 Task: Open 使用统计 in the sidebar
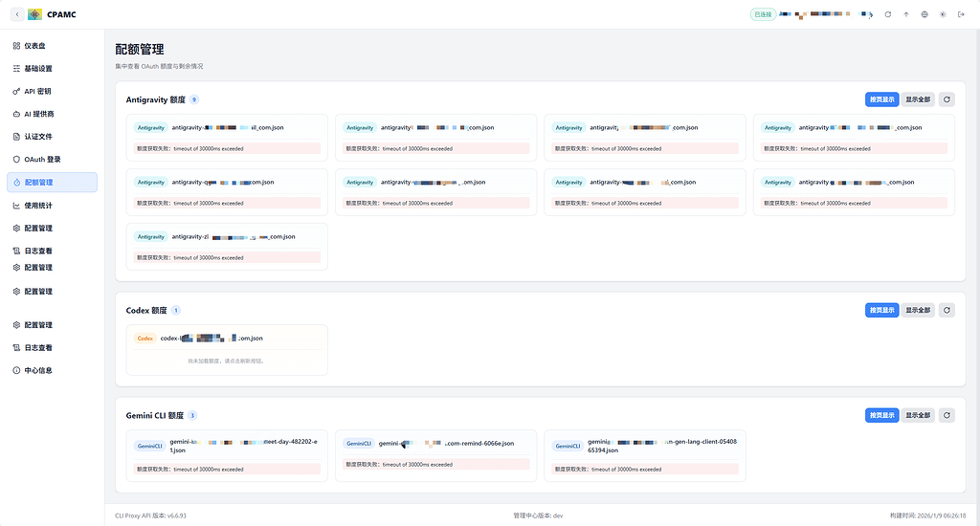point(52,206)
